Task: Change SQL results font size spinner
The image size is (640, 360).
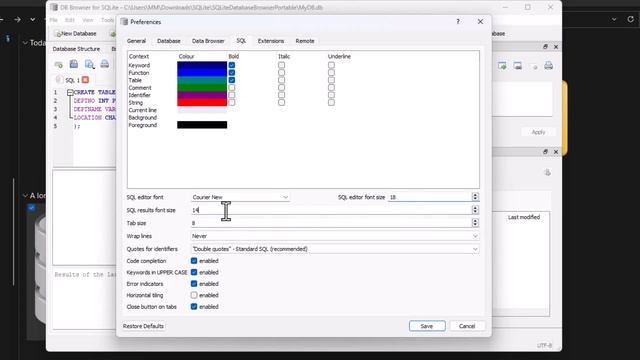Action: click(475, 210)
